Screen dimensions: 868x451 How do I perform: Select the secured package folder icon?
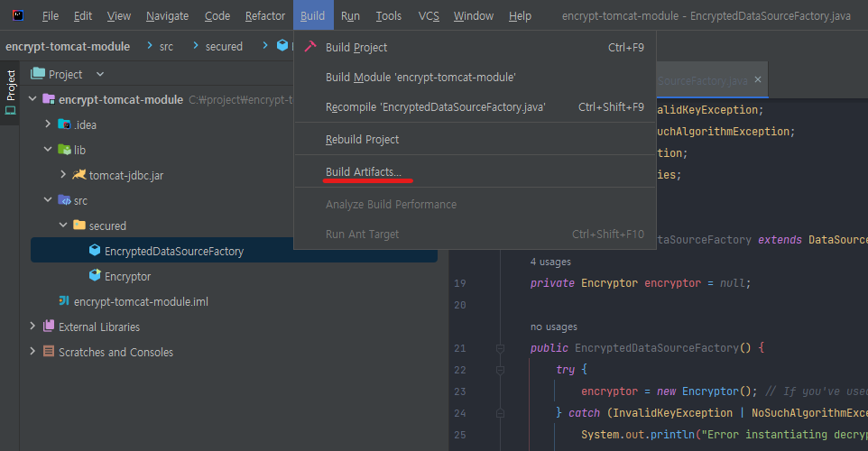tap(79, 225)
